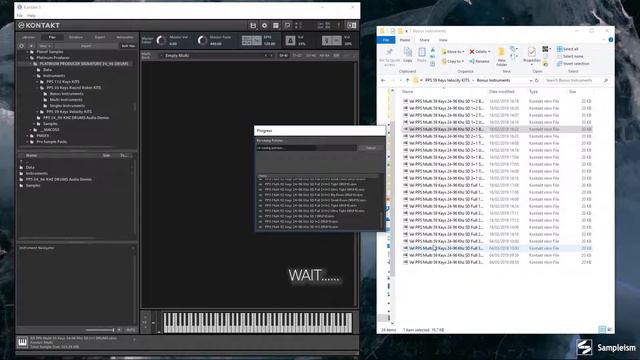Create New folder in Explorer
The height and width of the screenshot is (360, 640).
point(502,57)
